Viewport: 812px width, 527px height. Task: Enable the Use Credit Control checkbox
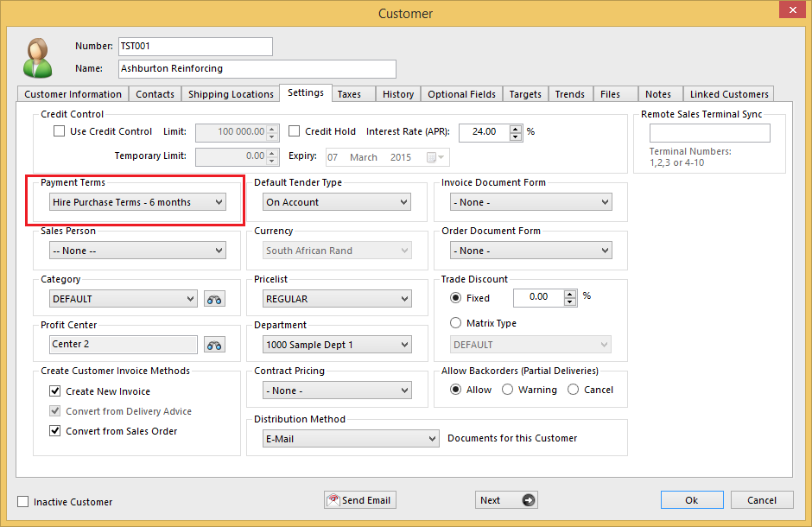(59, 131)
